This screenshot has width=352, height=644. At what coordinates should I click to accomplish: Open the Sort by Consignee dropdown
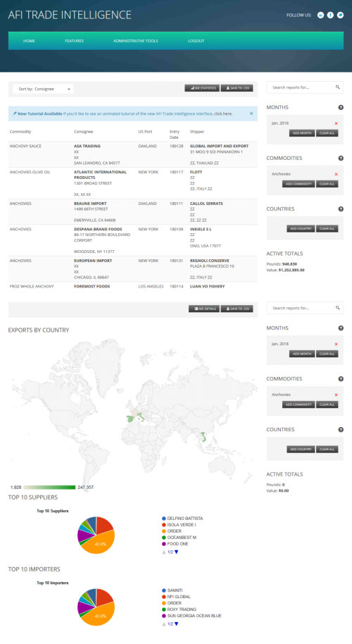click(x=43, y=89)
